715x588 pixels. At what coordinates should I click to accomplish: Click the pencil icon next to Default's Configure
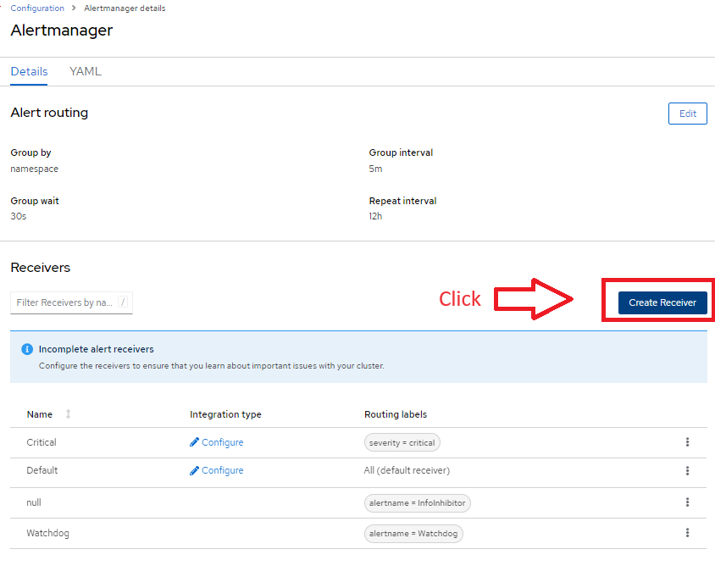[x=196, y=470]
